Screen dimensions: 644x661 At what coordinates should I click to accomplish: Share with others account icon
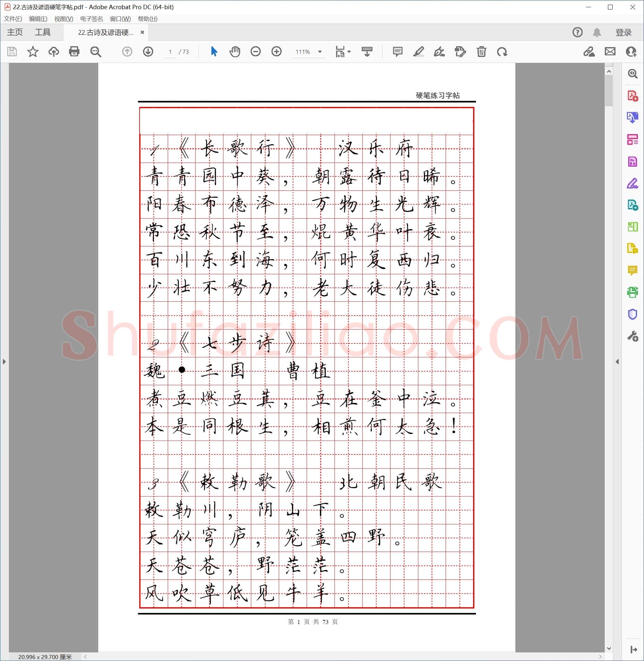point(631,52)
